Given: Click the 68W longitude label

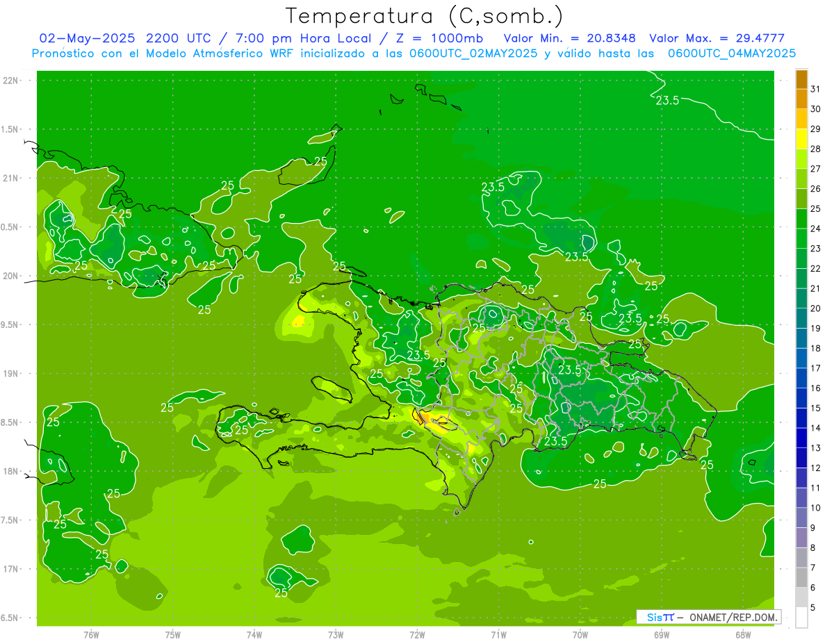Looking at the screenshot, I should coord(742,635).
